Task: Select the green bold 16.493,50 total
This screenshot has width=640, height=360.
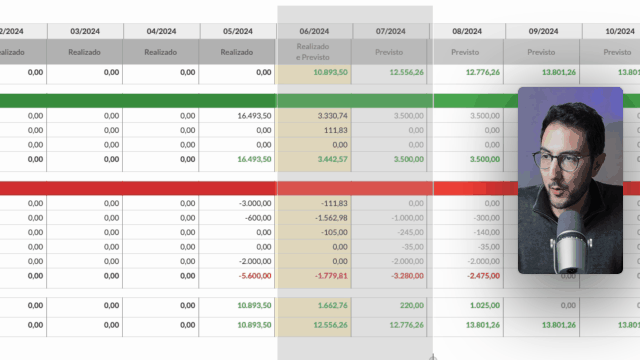Action: tap(254, 159)
